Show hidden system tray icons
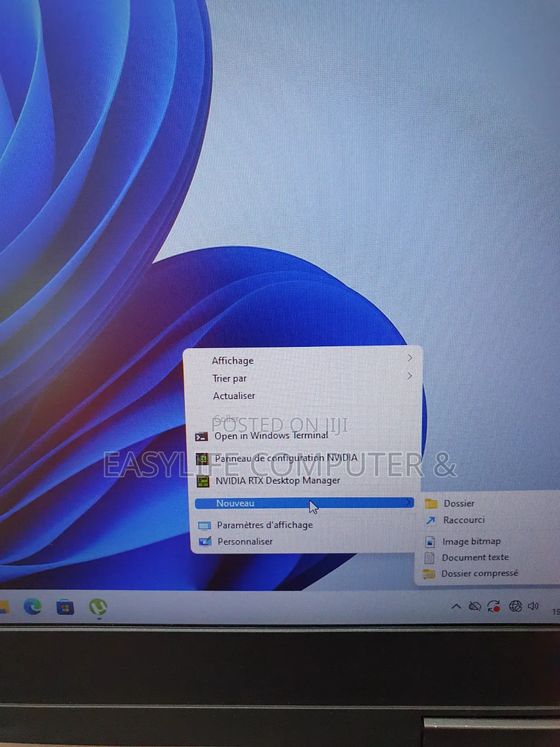This screenshot has height=747, width=560. pyautogui.click(x=456, y=606)
